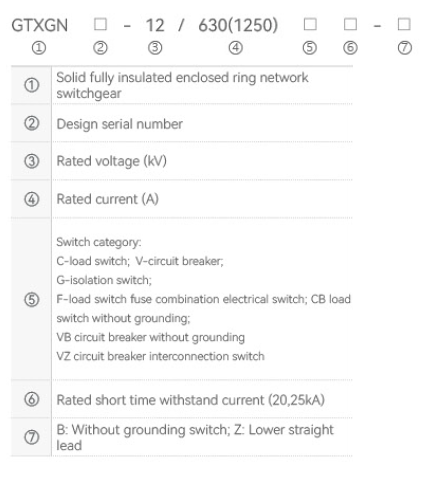This screenshot has width=437, height=494.
Task: Click the GTXGN model code text
Action: point(40,25)
